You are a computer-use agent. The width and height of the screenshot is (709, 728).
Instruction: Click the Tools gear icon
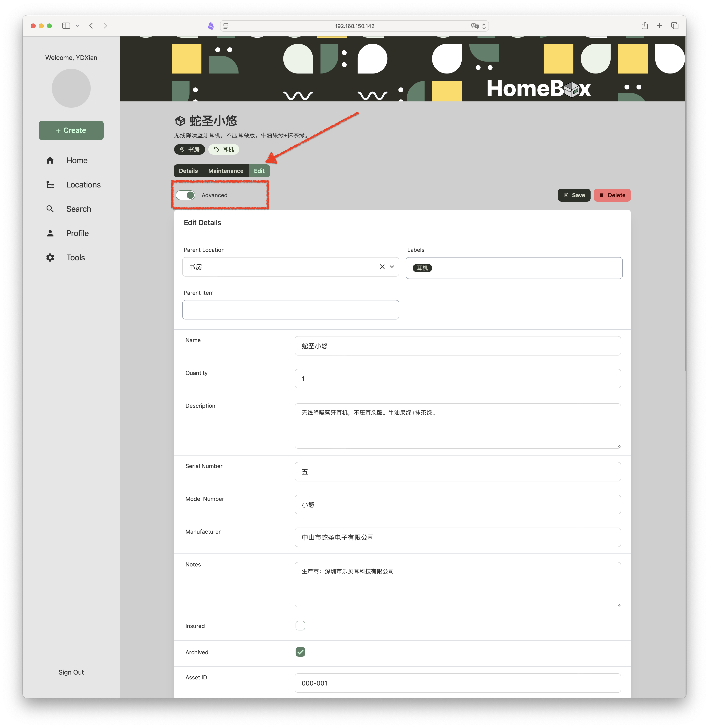[50, 258]
